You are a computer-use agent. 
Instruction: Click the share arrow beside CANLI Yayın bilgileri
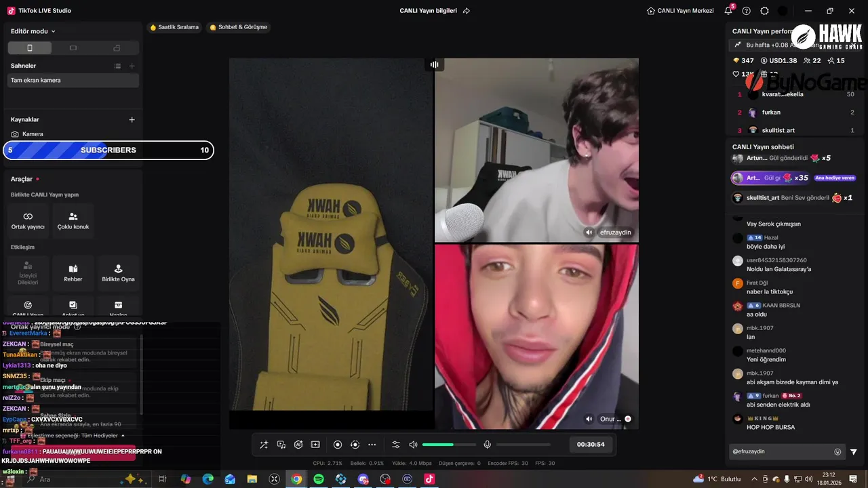click(x=467, y=11)
